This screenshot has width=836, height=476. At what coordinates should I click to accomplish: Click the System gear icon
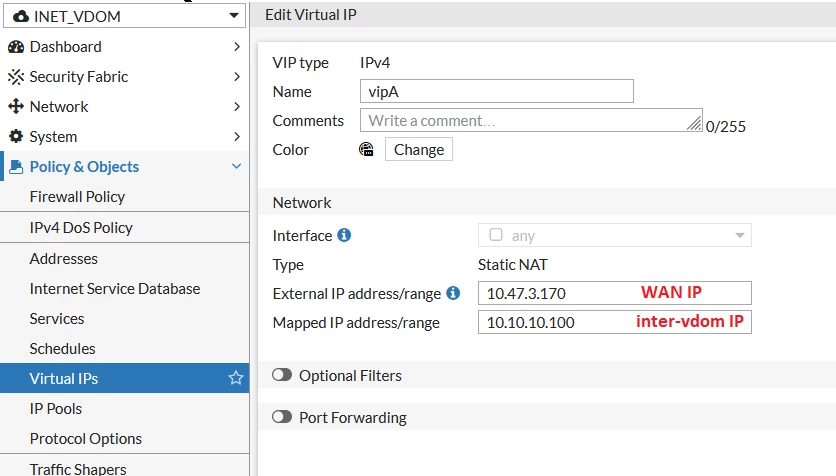coord(16,136)
